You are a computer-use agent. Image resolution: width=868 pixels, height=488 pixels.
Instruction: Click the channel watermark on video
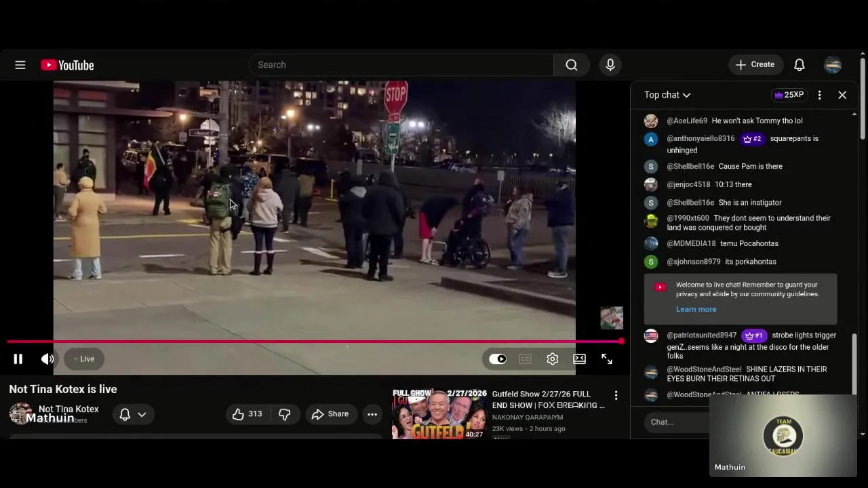coord(612,318)
